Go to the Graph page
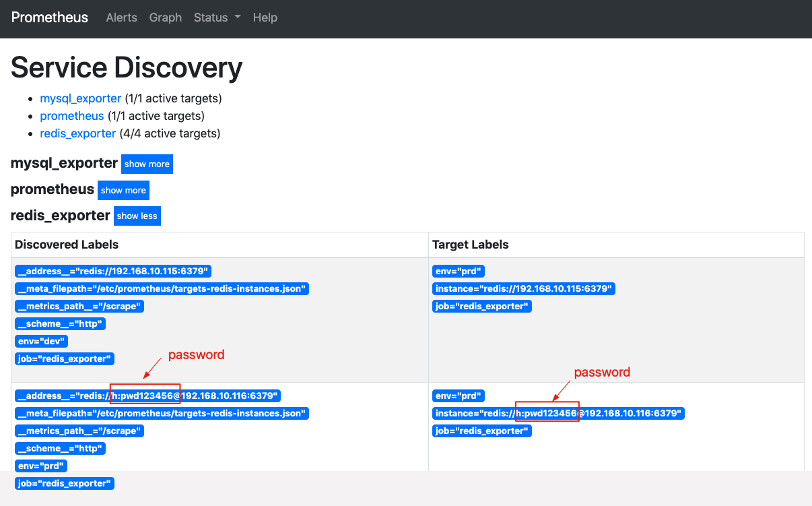The image size is (812, 506). (166, 18)
